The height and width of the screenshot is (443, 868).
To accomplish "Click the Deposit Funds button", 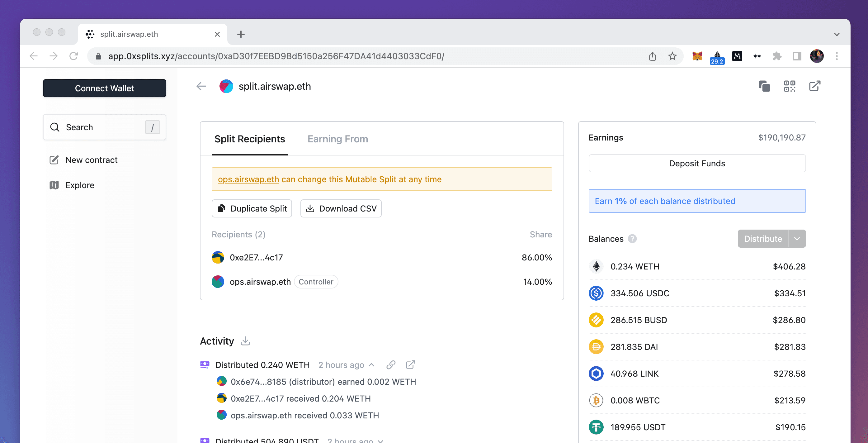I will [697, 163].
